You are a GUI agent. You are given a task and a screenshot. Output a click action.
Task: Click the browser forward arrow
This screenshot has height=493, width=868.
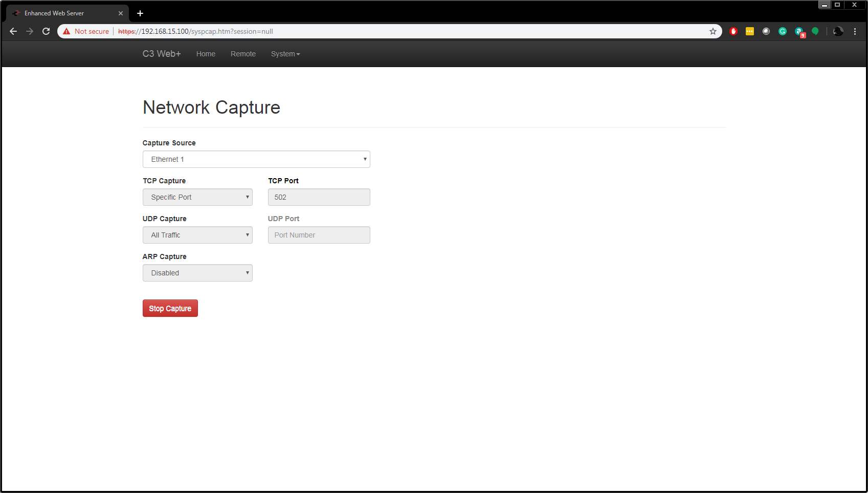point(30,31)
